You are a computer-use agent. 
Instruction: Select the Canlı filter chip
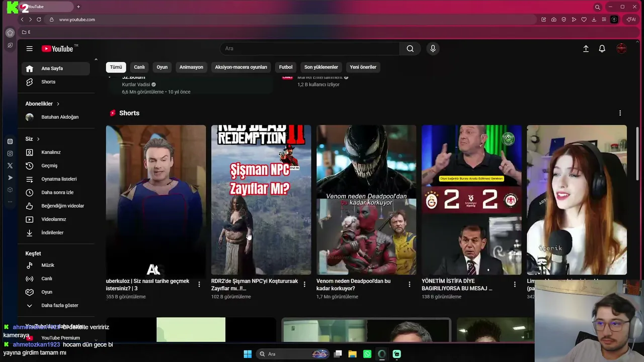tap(139, 67)
